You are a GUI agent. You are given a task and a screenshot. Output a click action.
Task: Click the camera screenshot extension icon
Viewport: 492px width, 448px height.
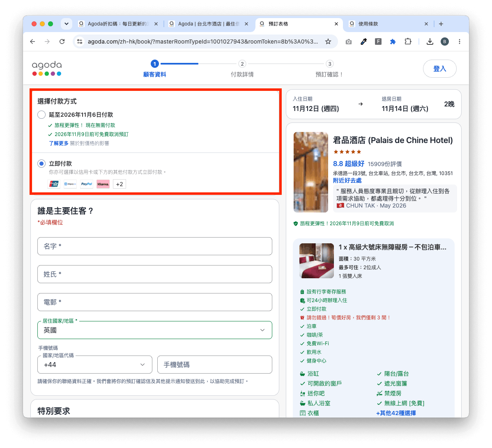pos(349,42)
